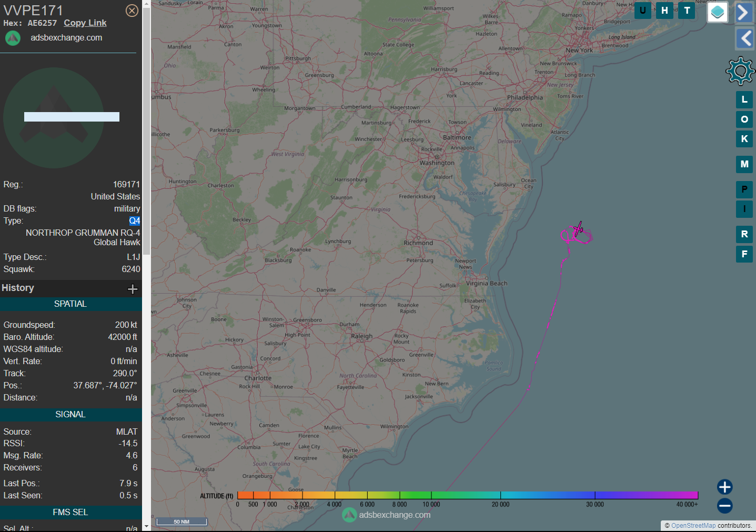Image resolution: width=756 pixels, height=532 pixels.
Task: Open the map layers selector icon
Action: pos(718,12)
